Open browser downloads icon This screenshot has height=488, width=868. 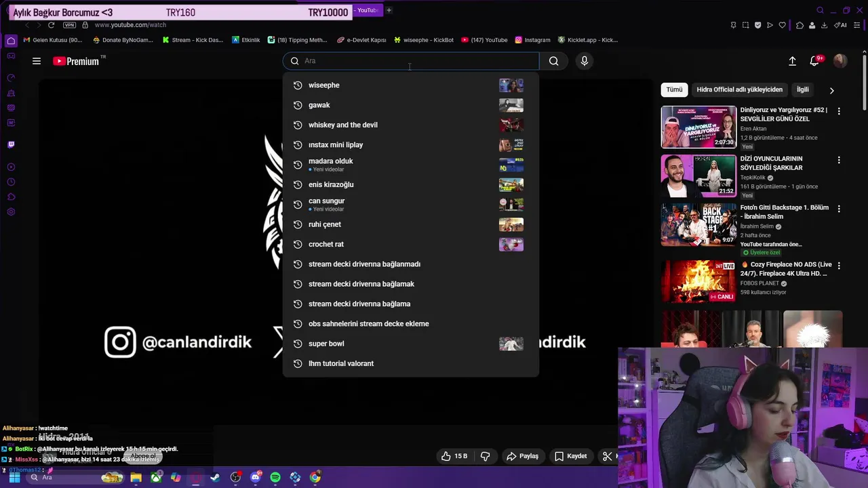pos(824,25)
